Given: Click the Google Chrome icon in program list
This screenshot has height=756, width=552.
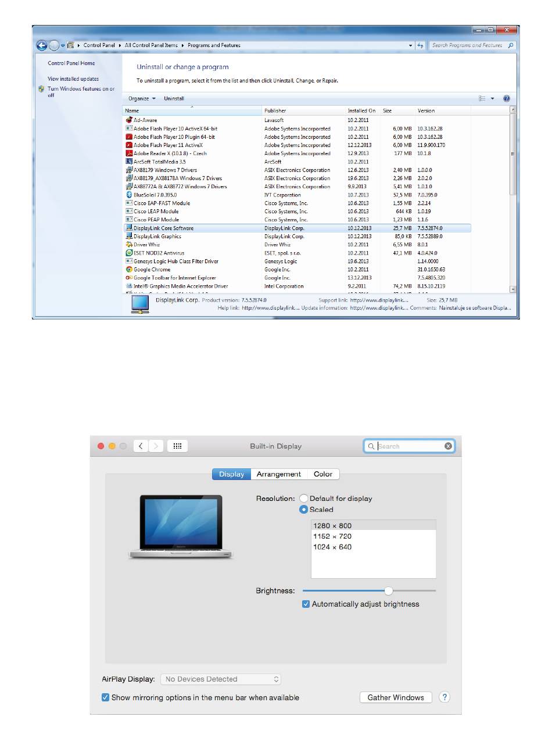Looking at the screenshot, I should (129, 269).
